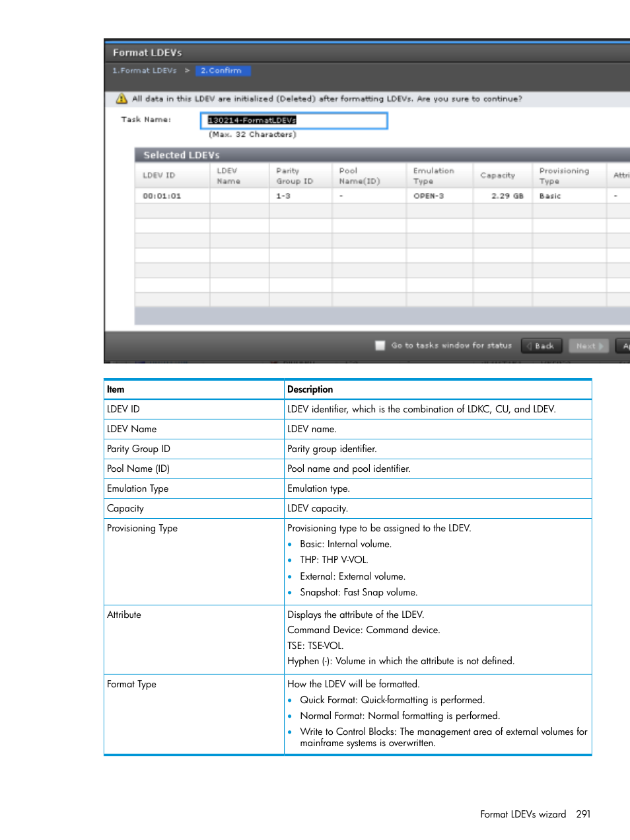The width and height of the screenshot is (630, 840).
Task: Click the Description header in document table
Action: 310,389
